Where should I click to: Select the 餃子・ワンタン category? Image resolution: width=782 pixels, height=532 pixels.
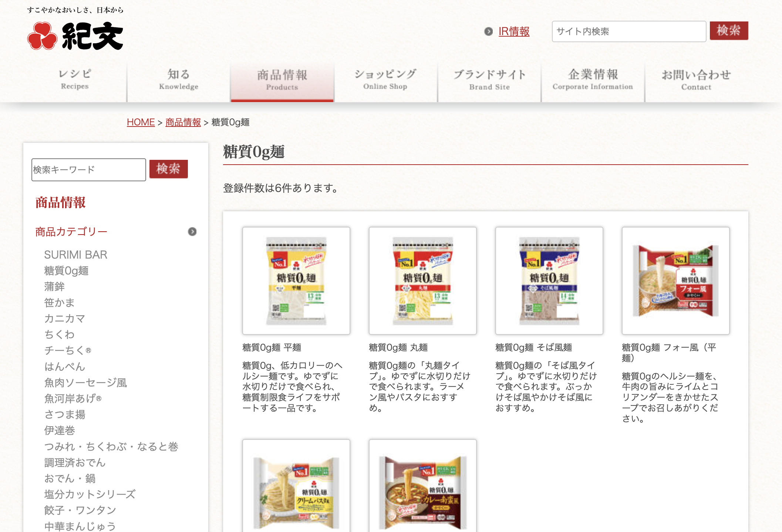pos(80,510)
